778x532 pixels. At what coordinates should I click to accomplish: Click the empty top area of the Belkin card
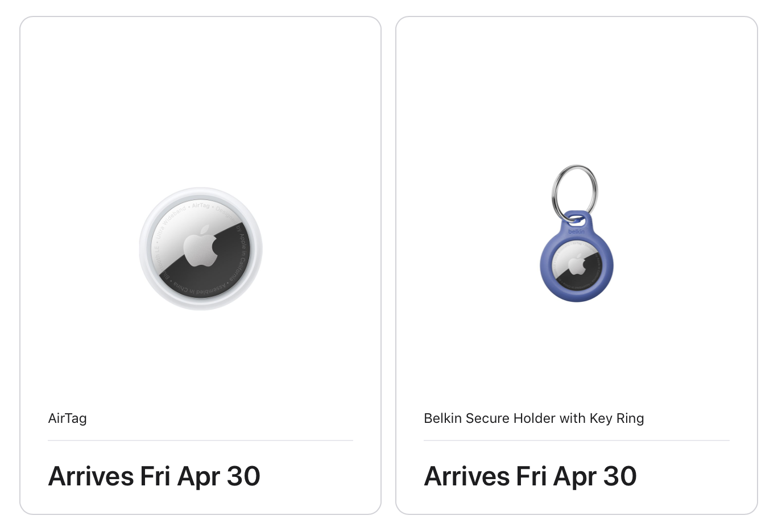(576, 85)
